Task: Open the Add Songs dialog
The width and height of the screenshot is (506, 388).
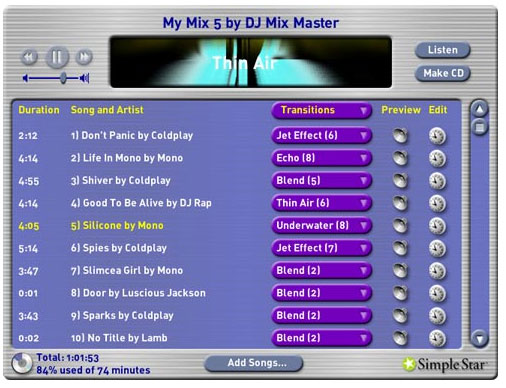Action: (x=254, y=363)
